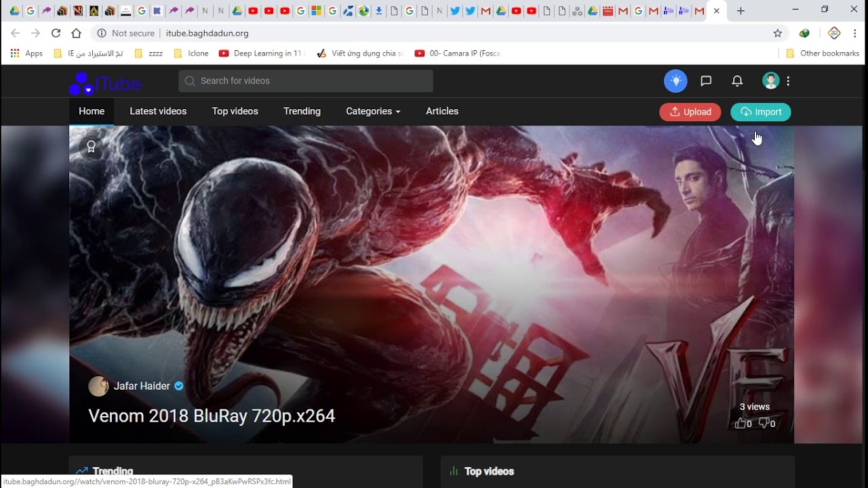Click the Top videos section heading
868x488 pixels.
pos(489,471)
